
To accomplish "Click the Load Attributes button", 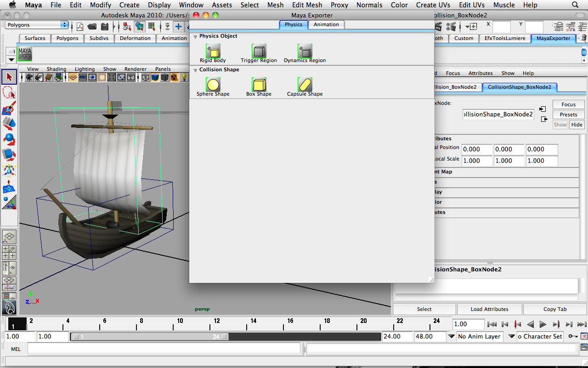I will [489, 309].
